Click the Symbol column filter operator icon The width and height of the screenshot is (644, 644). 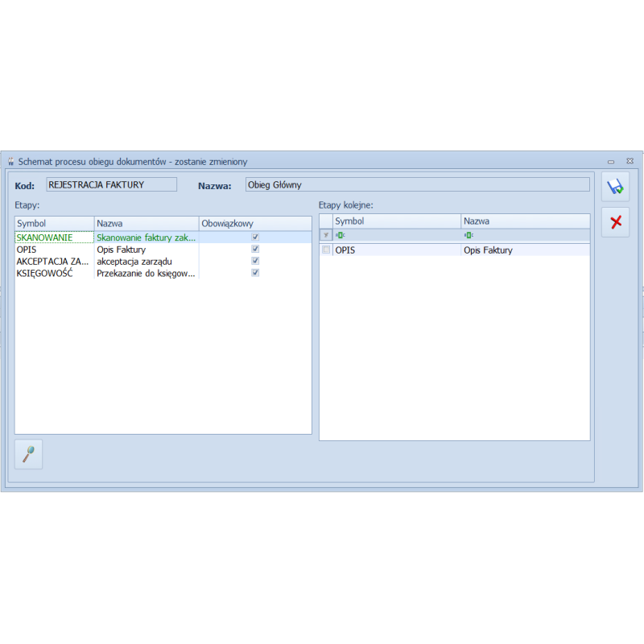(340, 235)
